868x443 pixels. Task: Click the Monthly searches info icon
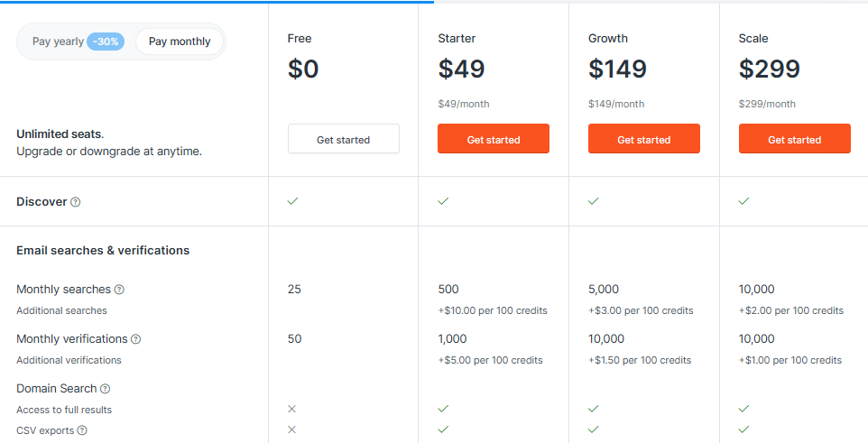(119, 290)
